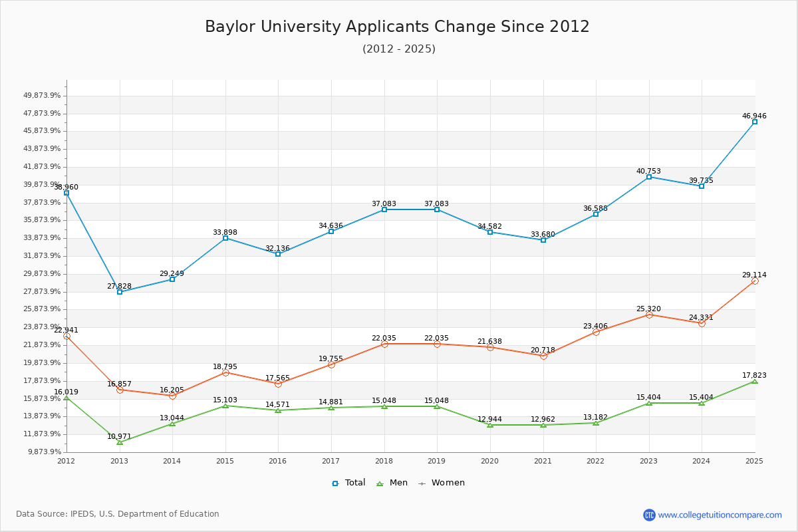Select the 2025 Total data point 46,946
This screenshot has height=532, width=798.
754,122
